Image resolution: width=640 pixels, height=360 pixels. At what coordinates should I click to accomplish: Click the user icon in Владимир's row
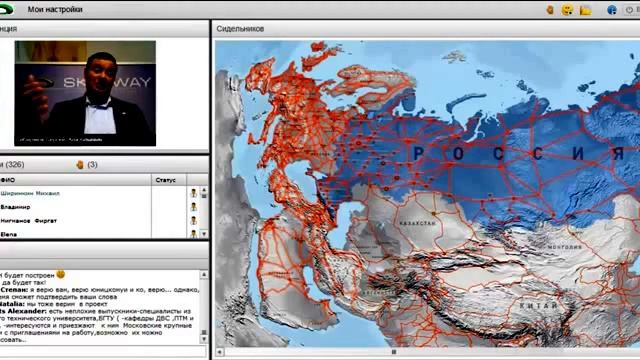tap(193, 207)
